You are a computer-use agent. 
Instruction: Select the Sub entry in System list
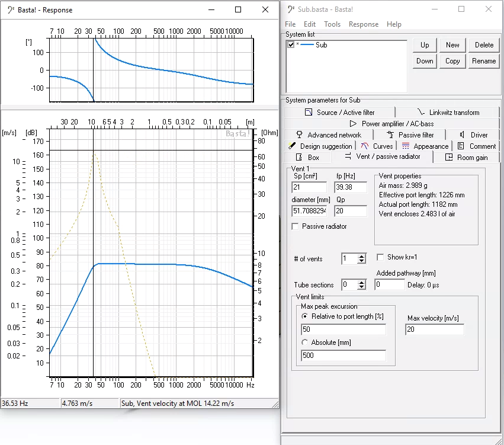(321, 44)
